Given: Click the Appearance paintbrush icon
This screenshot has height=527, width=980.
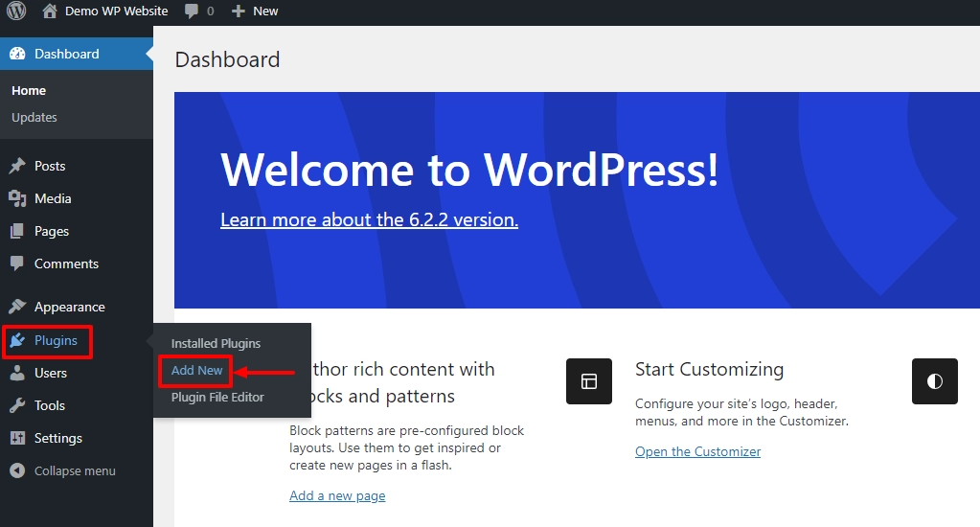Looking at the screenshot, I should click(17, 307).
